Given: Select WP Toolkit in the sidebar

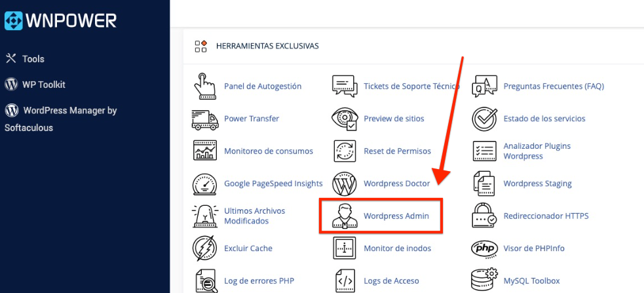Looking at the screenshot, I should click(x=43, y=85).
